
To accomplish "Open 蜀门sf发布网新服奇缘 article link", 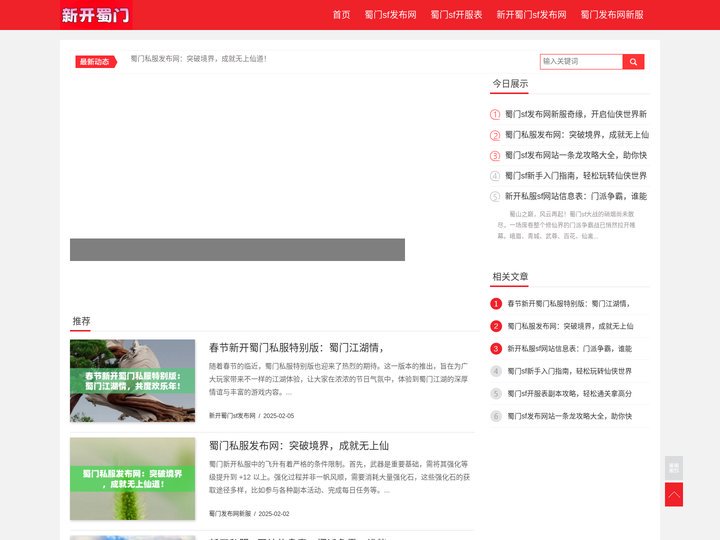I will click(x=576, y=114).
